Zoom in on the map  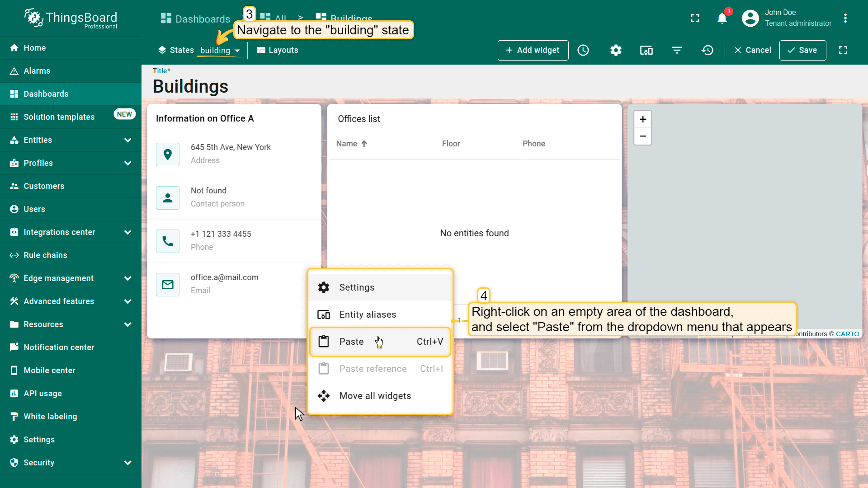(x=642, y=119)
